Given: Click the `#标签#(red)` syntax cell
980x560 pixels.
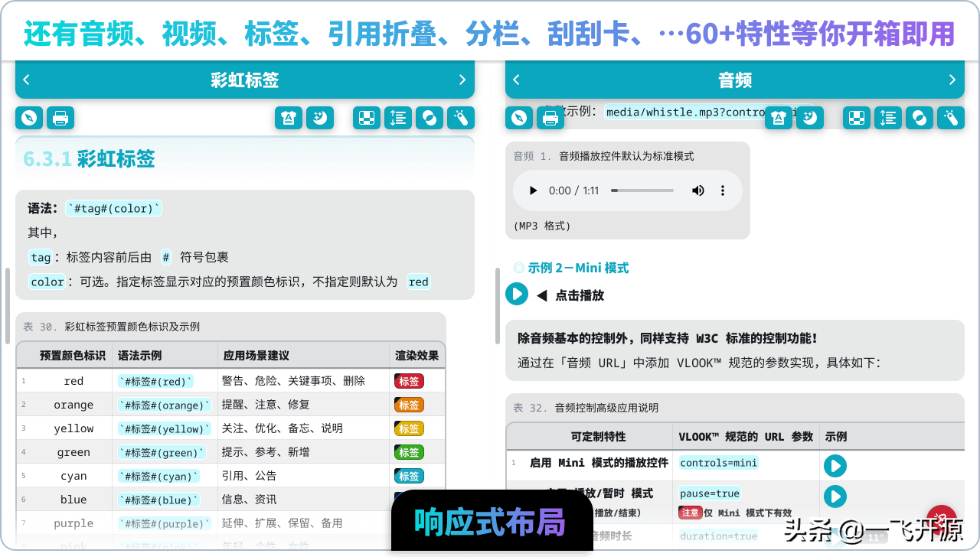Looking at the screenshot, I should pos(155,381).
